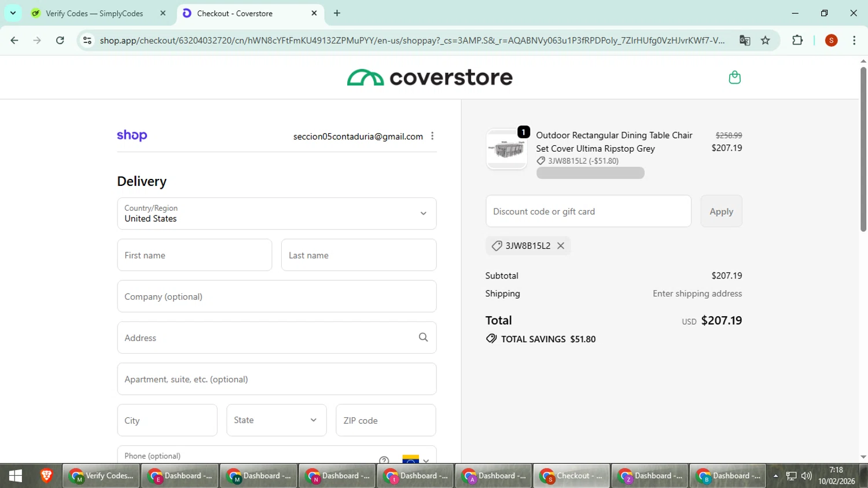Click the tag icon beside TOTAL SAVINGS
Viewport: 868px width, 488px height.
tap(491, 339)
